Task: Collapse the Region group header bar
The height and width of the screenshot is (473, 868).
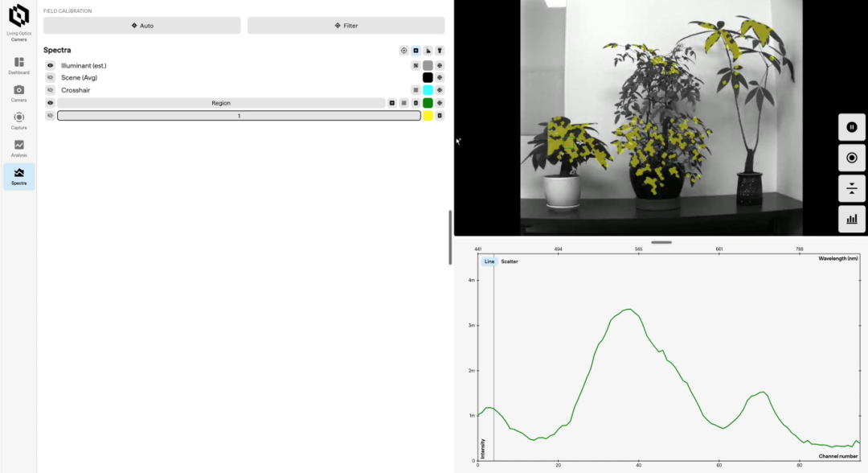Action: coord(221,103)
